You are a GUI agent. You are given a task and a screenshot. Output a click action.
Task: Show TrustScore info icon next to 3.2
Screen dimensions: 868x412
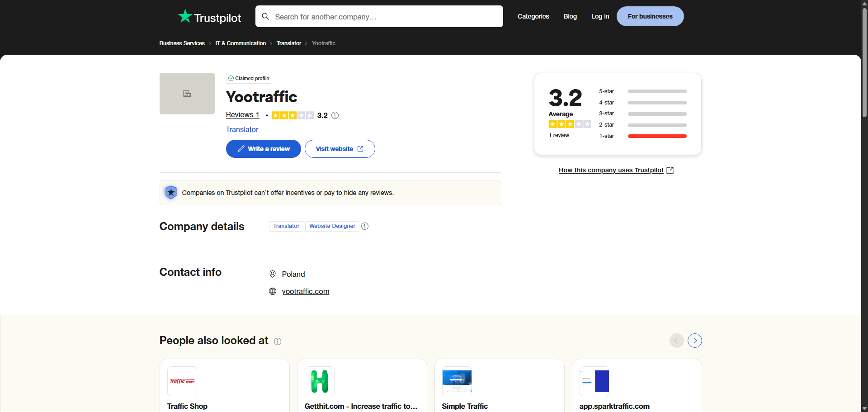tap(335, 115)
